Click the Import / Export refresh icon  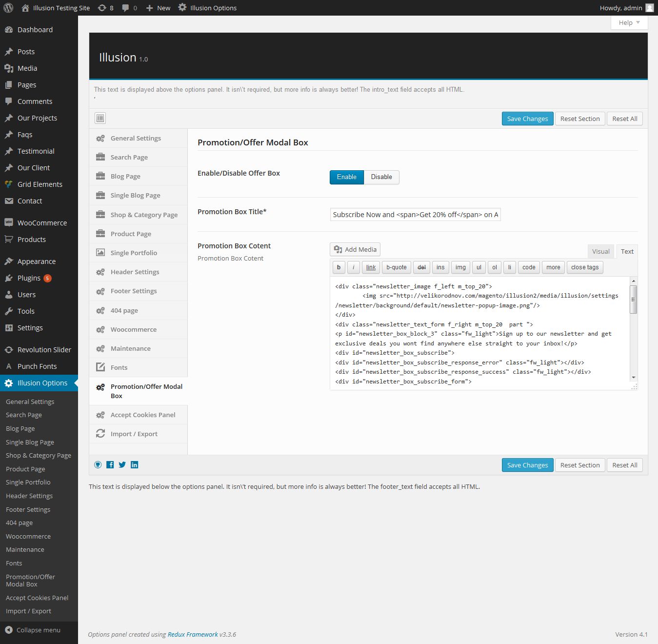pyautogui.click(x=100, y=433)
